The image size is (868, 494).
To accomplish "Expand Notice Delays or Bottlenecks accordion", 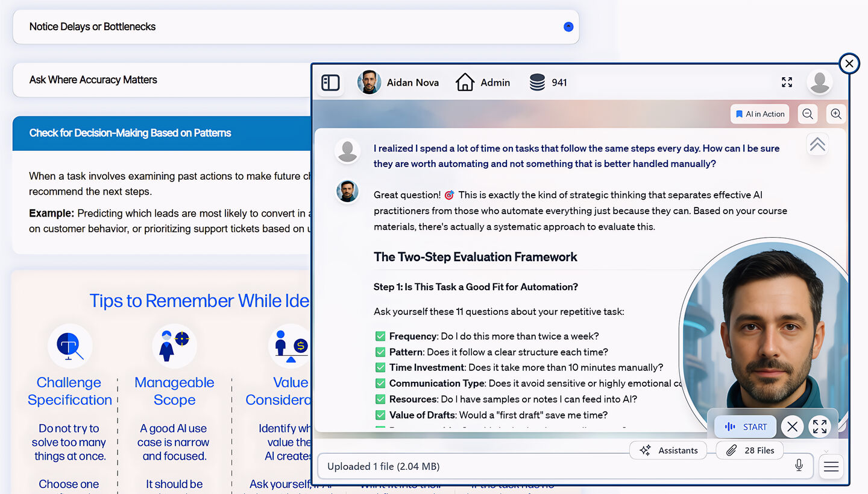I will coord(295,27).
